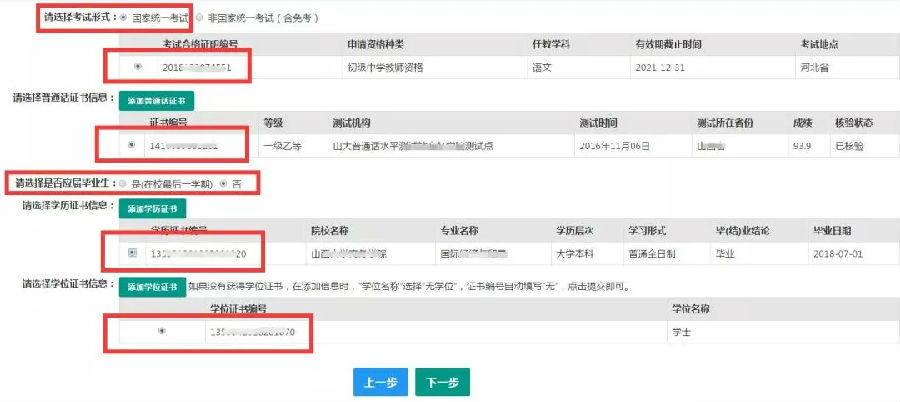The height and width of the screenshot is (402, 900).
Task: Click the 添加普通话证书 button
Action: click(156, 101)
